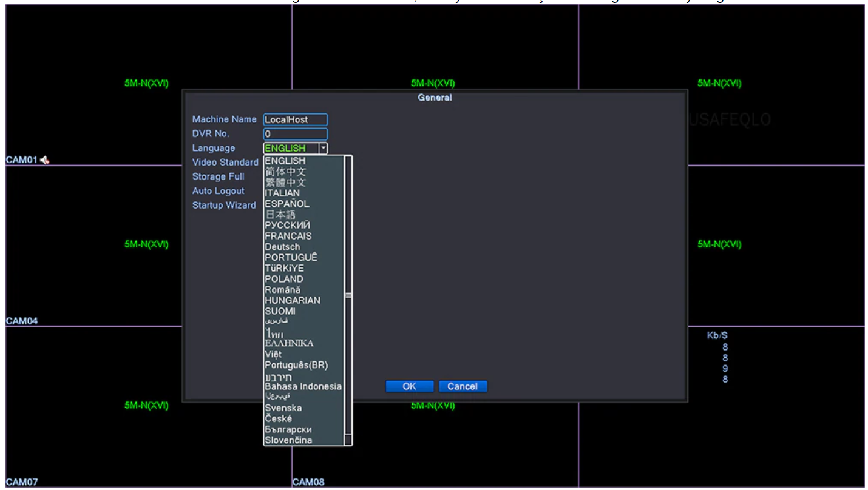The height and width of the screenshot is (490, 868).
Task: Choose Deutsch language option
Action: [x=282, y=247]
